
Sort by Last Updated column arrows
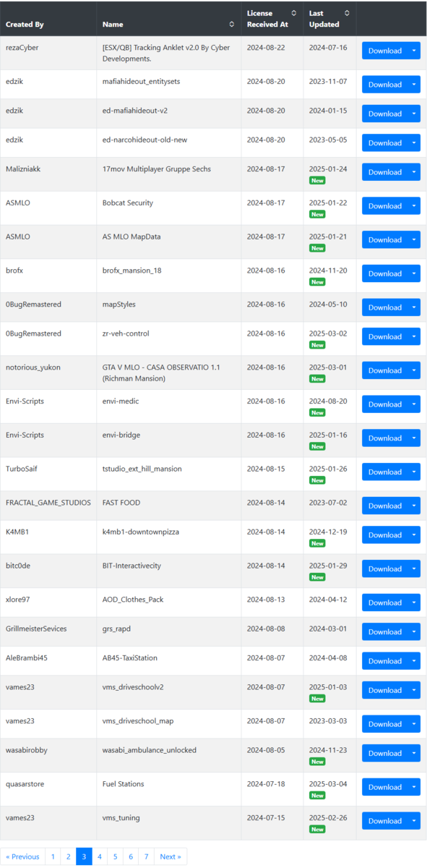[x=347, y=13]
